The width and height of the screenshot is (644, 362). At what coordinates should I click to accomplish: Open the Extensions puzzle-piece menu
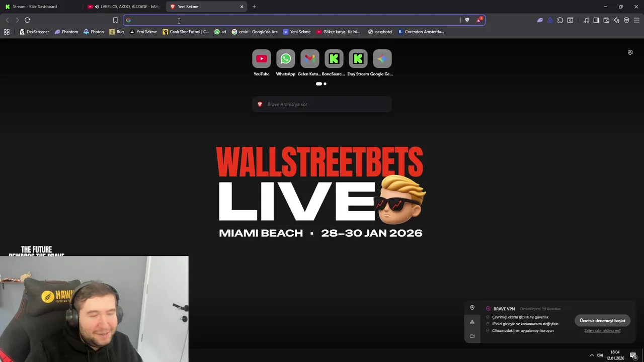560,20
